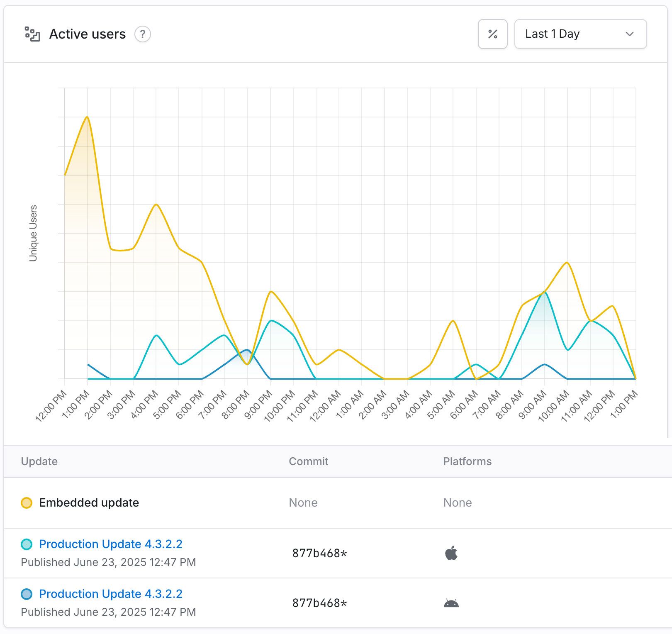Open Production Update 4.3.2.2 for Android
The width and height of the screenshot is (672, 634).
point(110,594)
